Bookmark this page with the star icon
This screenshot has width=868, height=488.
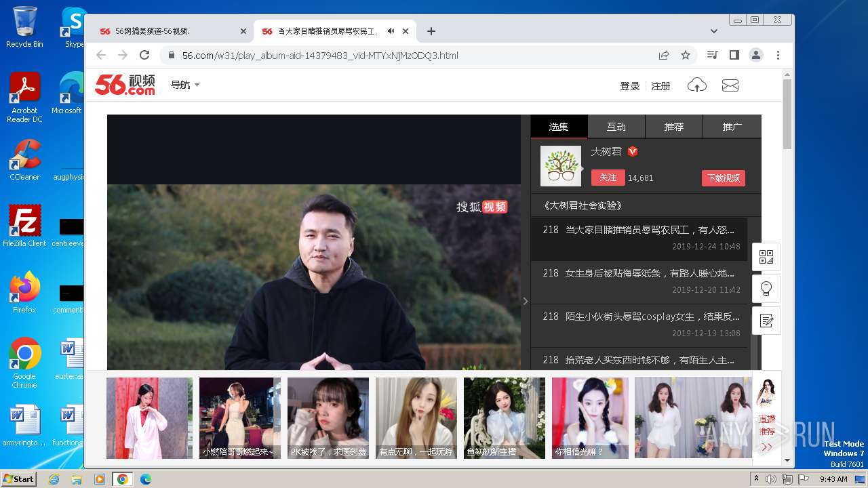click(686, 55)
